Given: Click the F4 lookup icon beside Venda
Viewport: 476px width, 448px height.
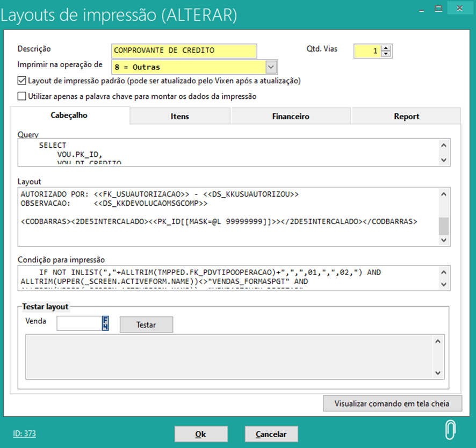Looking at the screenshot, I should tap(105, 323).
